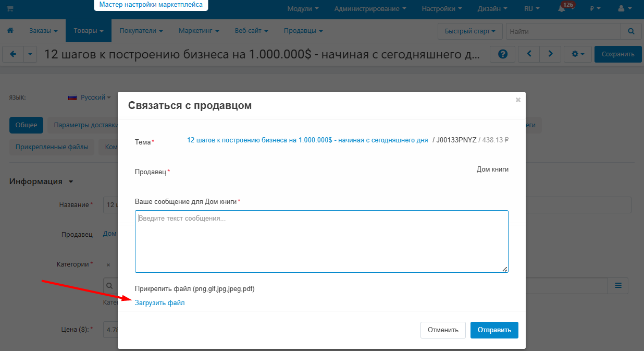The width and height of the screenshot is (644, 351).
Task: Click into the message text area
Action: tap(321, 241)
